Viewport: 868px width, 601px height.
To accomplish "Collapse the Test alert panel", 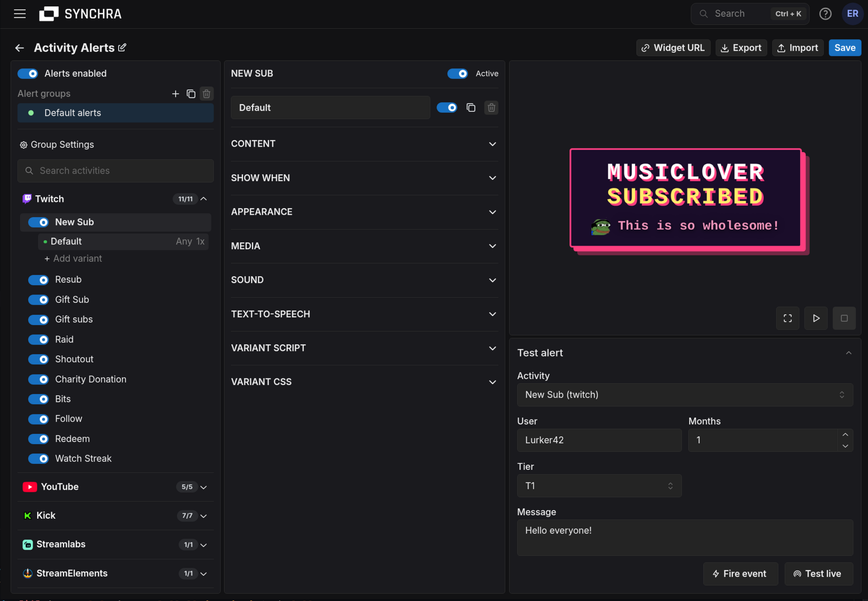I will click(848, 353).
